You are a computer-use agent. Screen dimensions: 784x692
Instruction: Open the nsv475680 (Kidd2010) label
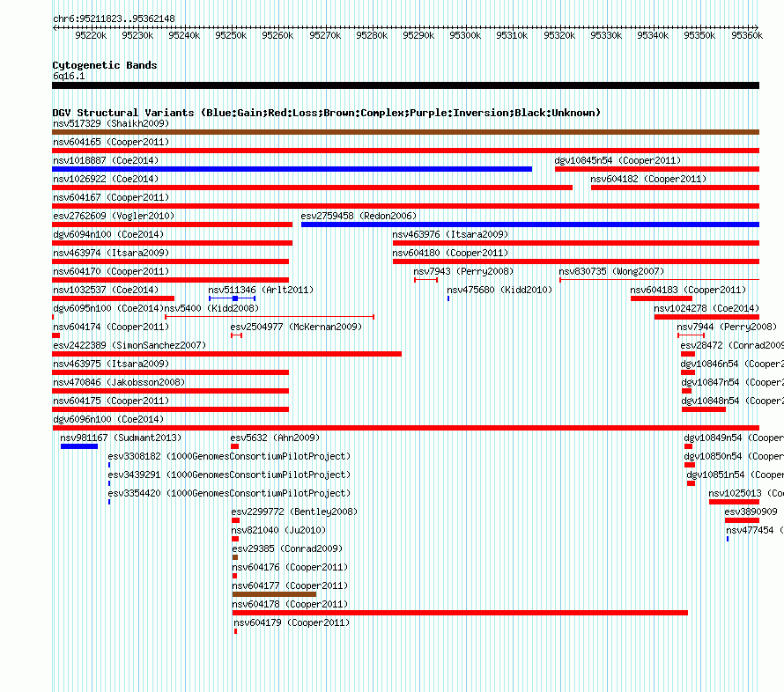(x=499, y=290)
